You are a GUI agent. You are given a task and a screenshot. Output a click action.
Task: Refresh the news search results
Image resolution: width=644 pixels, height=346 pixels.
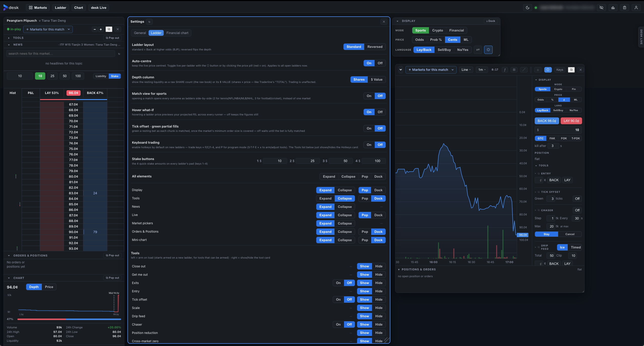(119, 54)
